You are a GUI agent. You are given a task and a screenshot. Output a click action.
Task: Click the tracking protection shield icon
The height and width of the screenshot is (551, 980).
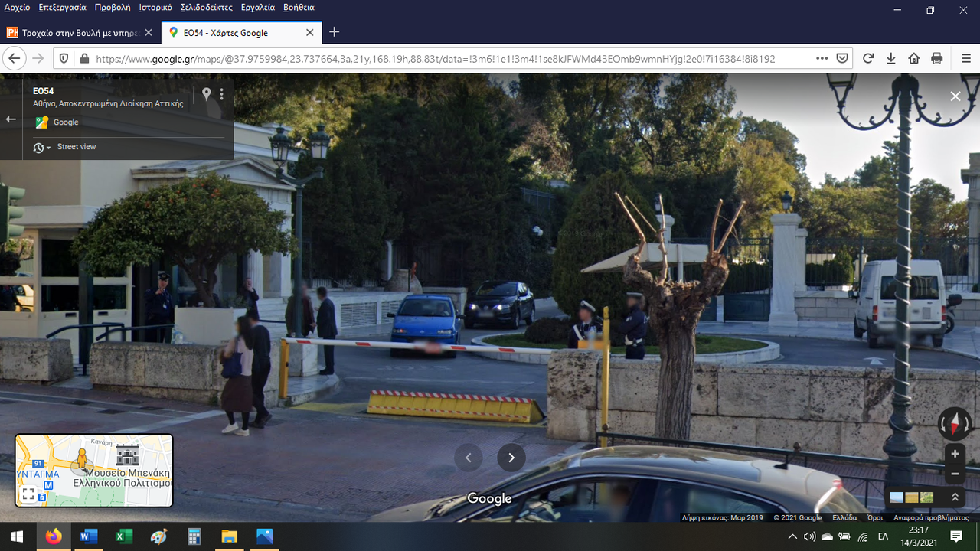point(64,59)
